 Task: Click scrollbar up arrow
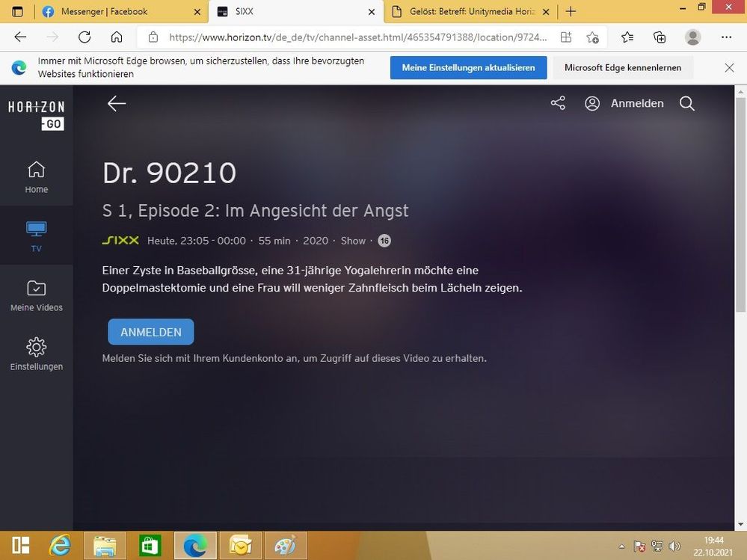[x=740, y=91]
